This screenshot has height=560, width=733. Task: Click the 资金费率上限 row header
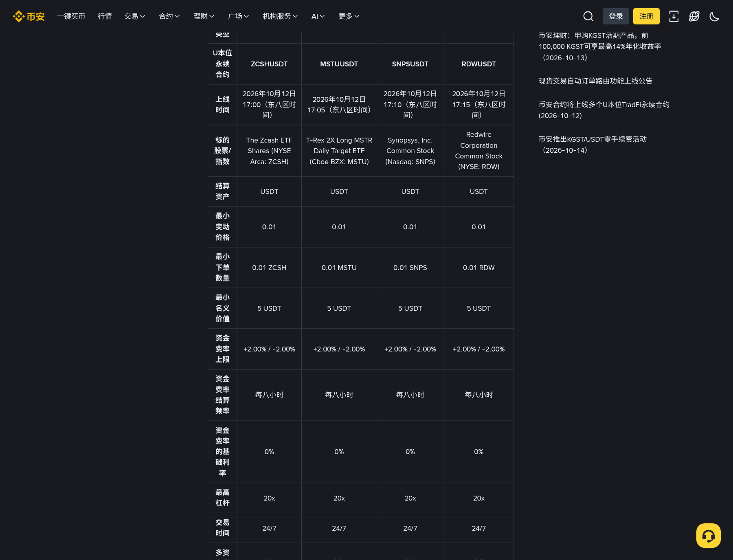[x=222, y=349]
